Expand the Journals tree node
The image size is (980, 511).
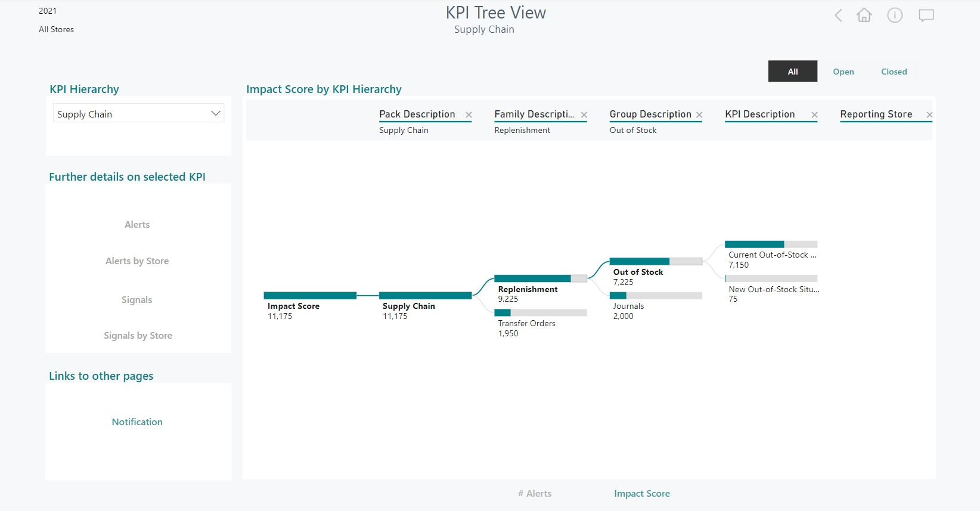655,296
